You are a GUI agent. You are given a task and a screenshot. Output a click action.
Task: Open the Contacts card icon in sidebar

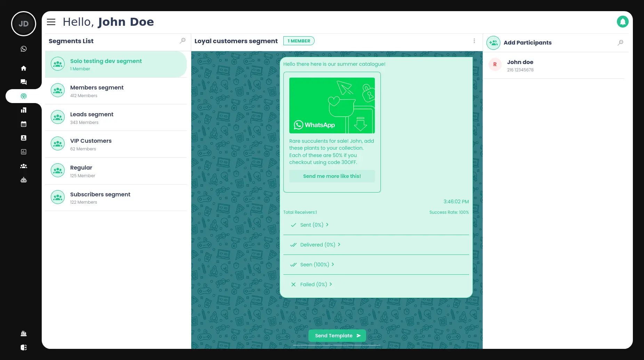(24, 138)
